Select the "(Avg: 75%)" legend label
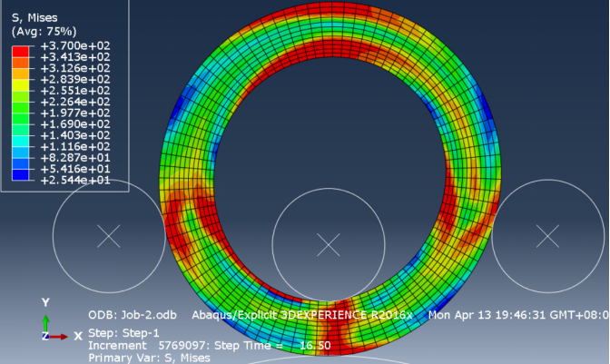The image size is (610, 364). pyautogui.click(x=44, y=32)
